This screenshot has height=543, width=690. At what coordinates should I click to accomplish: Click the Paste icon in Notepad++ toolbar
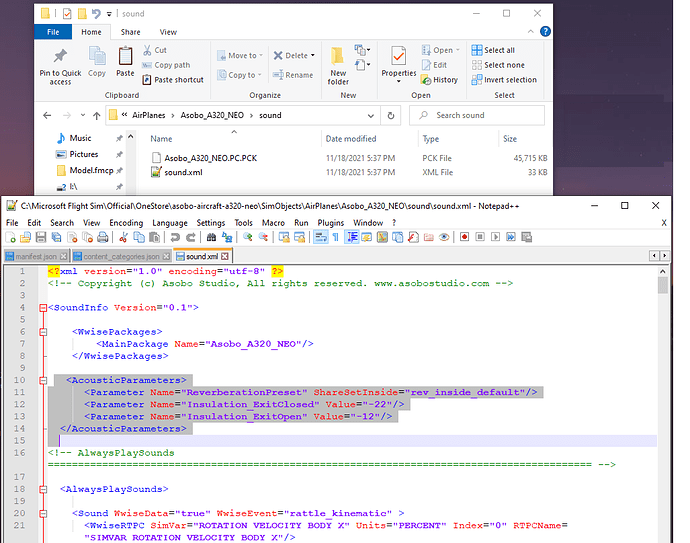154,238
